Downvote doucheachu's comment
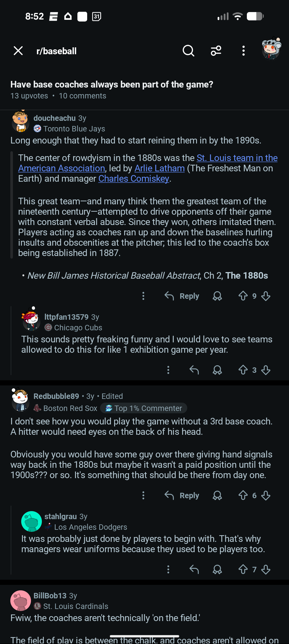Viewport: 289px width, 644px height. point(266,296)
